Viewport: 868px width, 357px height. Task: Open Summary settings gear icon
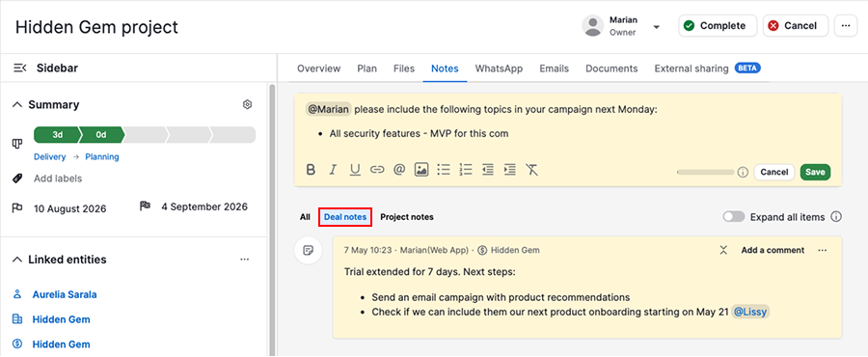click(248, 104)
